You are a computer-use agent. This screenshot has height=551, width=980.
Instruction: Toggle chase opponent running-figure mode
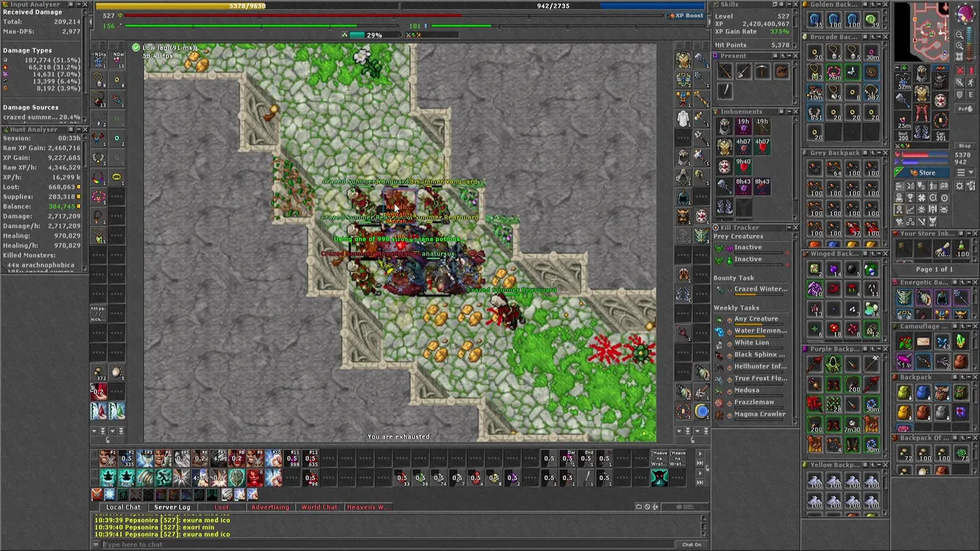pos(971,82)
